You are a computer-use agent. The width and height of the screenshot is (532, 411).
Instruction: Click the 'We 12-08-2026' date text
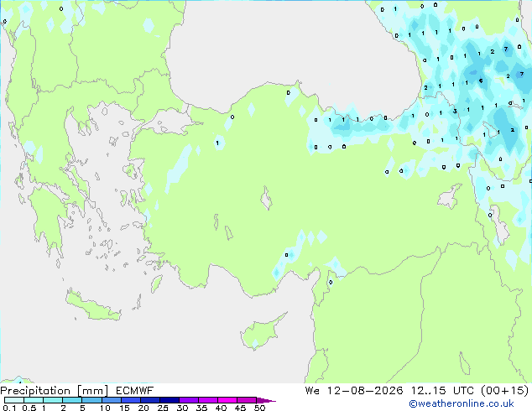pyautogui.click(x=354, y=391)
